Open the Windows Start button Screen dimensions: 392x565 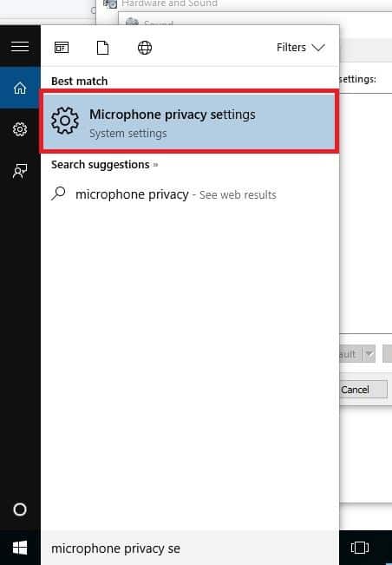coord(20,548)
